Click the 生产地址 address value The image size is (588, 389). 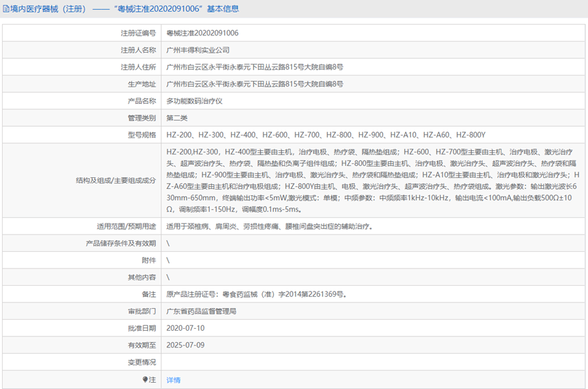(x=255, y=84)
